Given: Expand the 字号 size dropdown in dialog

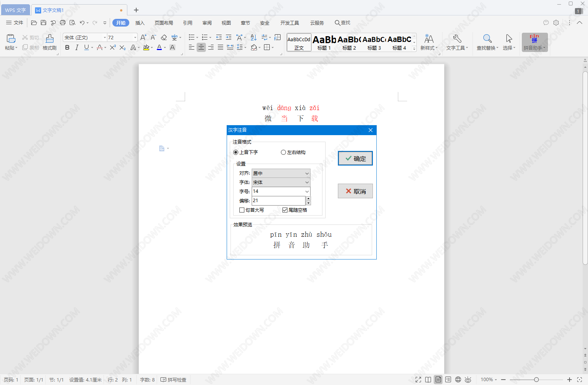Looking at the screenshot, I should pyautogui.click(x=307, y=191).
